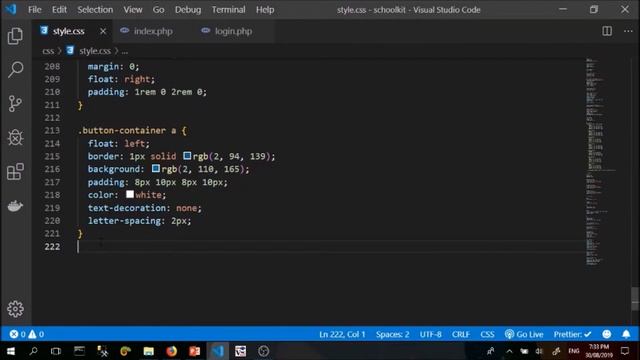Switch to the index.php tab
640x360 pixels.
point(153,31)
